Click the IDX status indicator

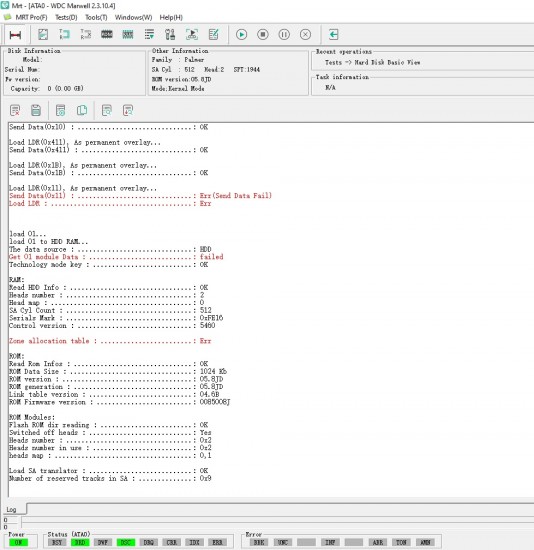click(x=194, y=542)
